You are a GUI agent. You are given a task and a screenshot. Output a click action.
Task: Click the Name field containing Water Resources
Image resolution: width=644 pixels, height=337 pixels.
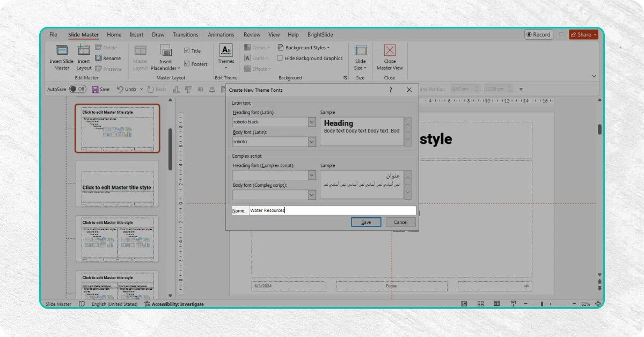332,211
